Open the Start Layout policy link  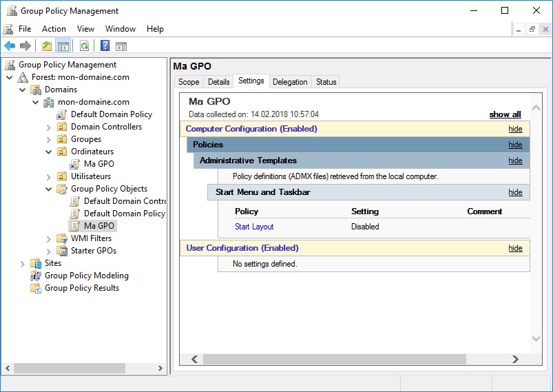[254, 227]
